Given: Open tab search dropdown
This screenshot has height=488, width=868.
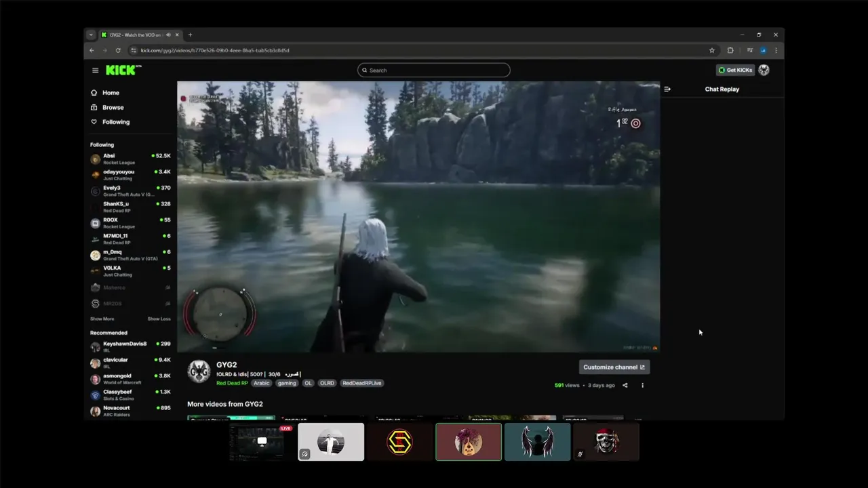Looking at the screenshot, I should (x=91, y=35).
